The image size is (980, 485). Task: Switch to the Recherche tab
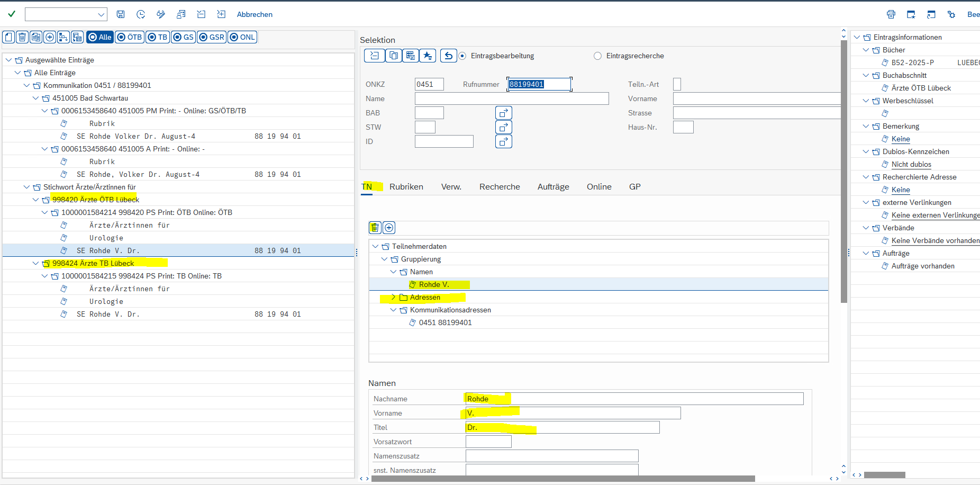point(500,186)
